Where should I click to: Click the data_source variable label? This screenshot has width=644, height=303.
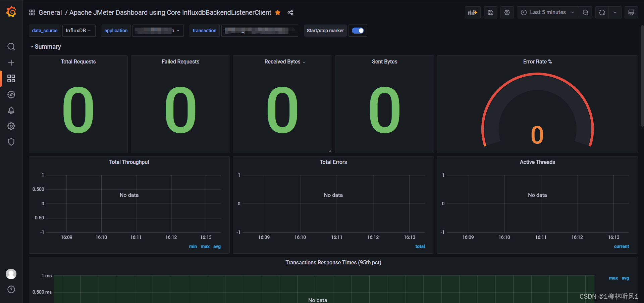click(x=45, y=31)
